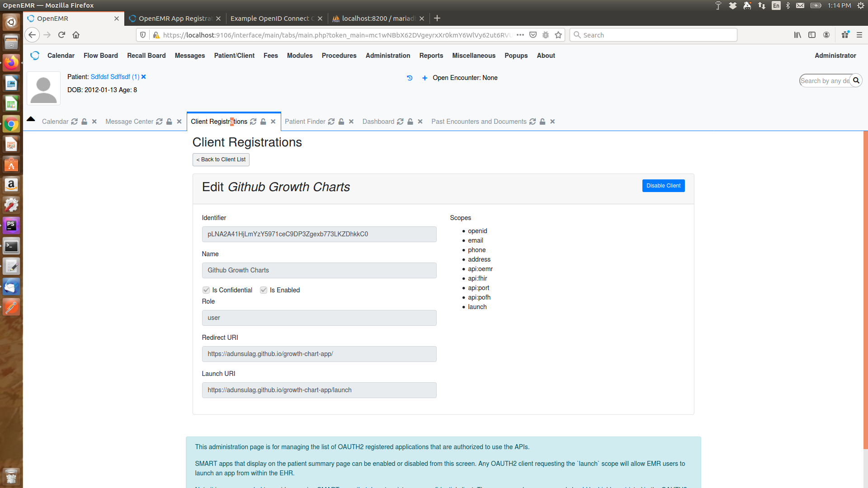Open the Firefox hamburger menu
Viewport: 868px width, 488px height.
(x=860, y=35)
